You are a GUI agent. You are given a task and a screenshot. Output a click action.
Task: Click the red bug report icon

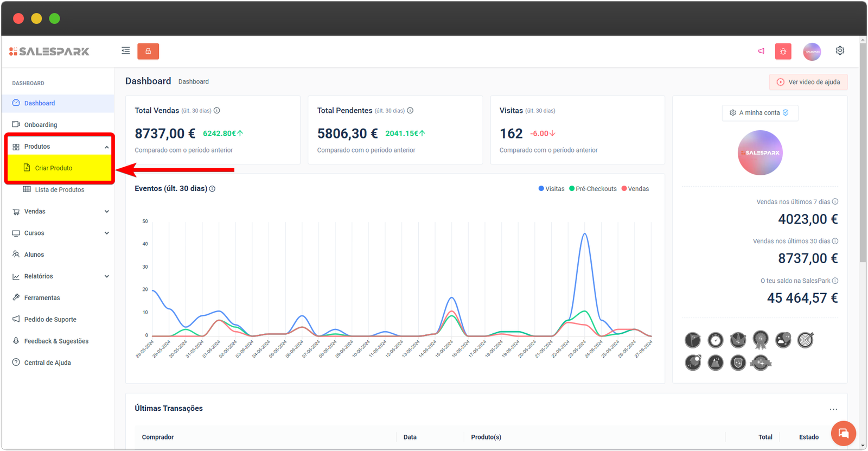(x=783, y=52)
